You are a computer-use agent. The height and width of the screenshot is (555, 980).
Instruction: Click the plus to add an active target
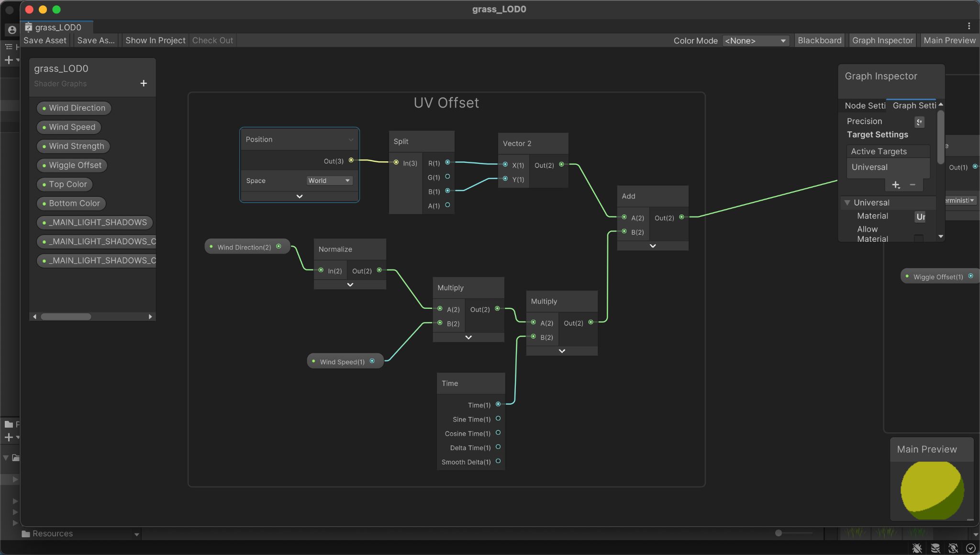coord(896,185)
